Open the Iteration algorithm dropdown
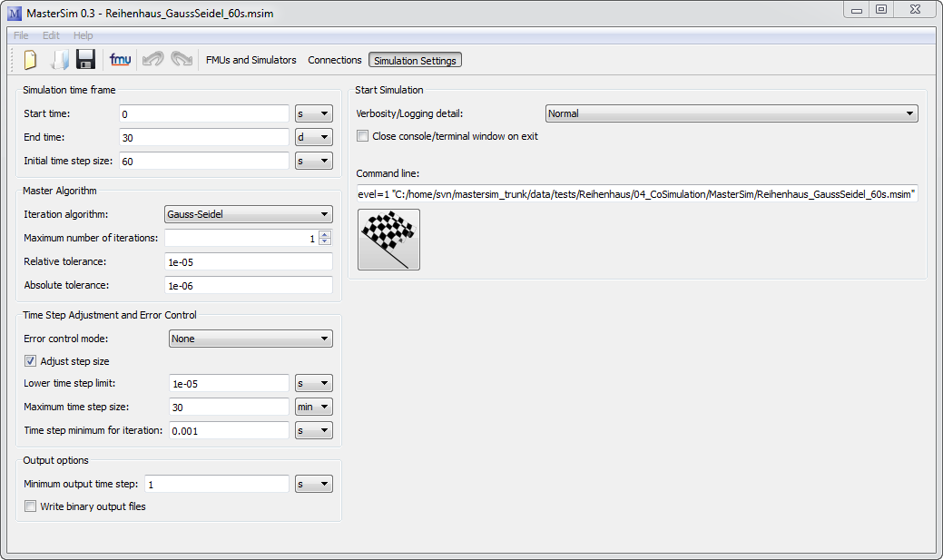 pos(247,214)
